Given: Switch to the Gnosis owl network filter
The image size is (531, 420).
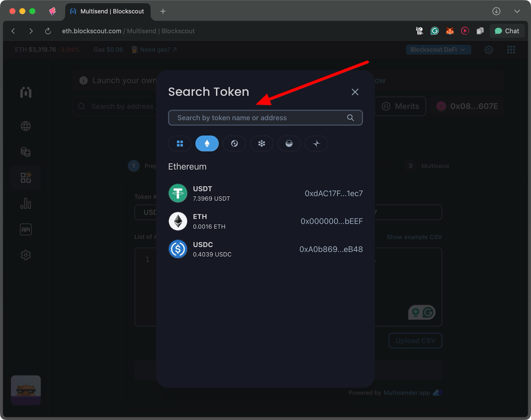Looking at the screenshot, I should pyautogui.click(x=289, y=144).
